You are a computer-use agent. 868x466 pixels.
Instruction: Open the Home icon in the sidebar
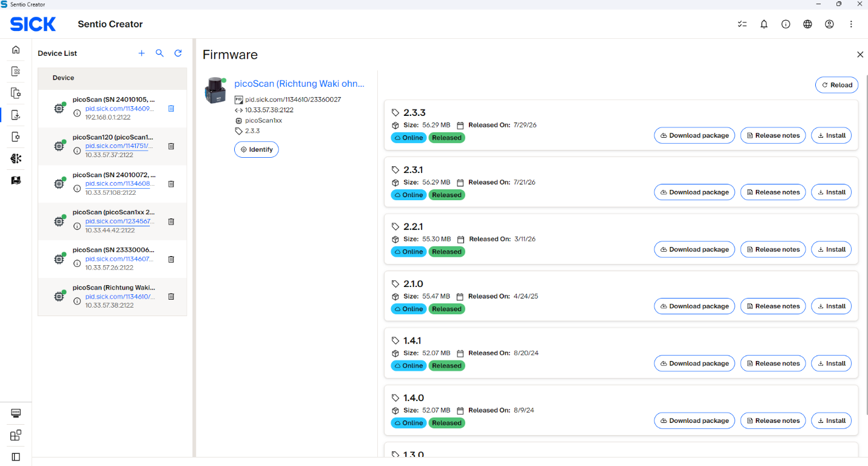click(x=16, y=50)
